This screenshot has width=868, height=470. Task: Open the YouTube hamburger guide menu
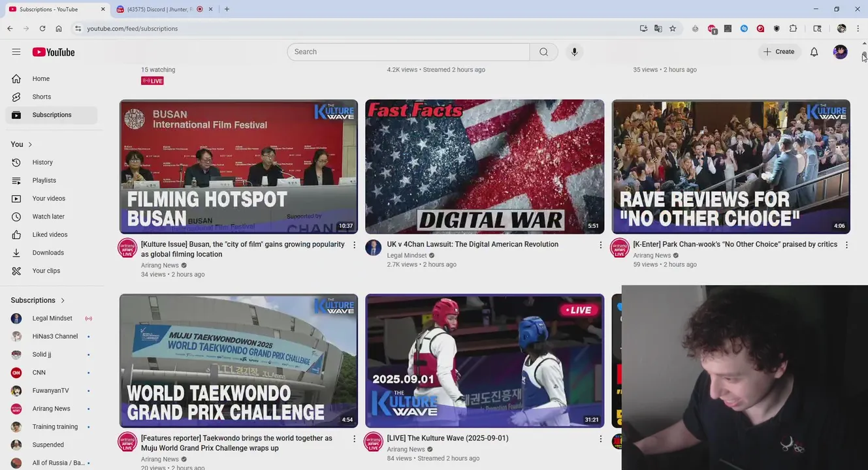pos(16,52)
